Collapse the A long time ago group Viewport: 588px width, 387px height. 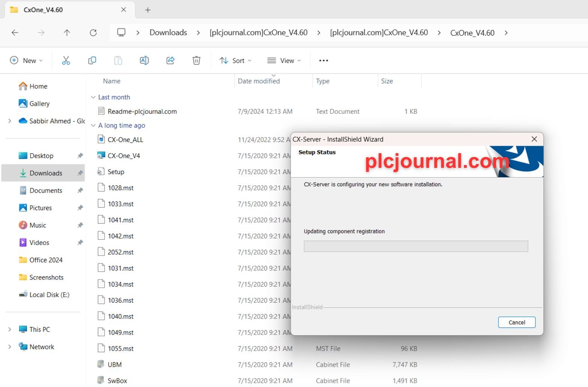click(93, 126)
